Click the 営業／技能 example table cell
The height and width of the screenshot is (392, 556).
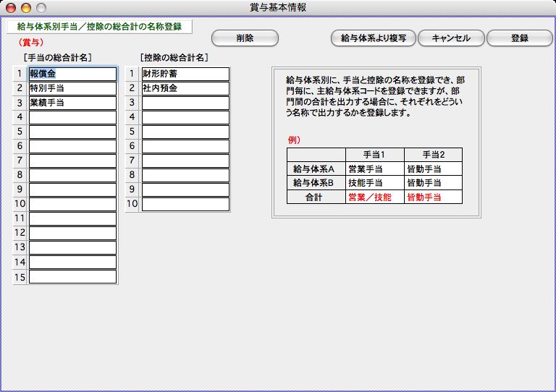(x=374, y=197)
